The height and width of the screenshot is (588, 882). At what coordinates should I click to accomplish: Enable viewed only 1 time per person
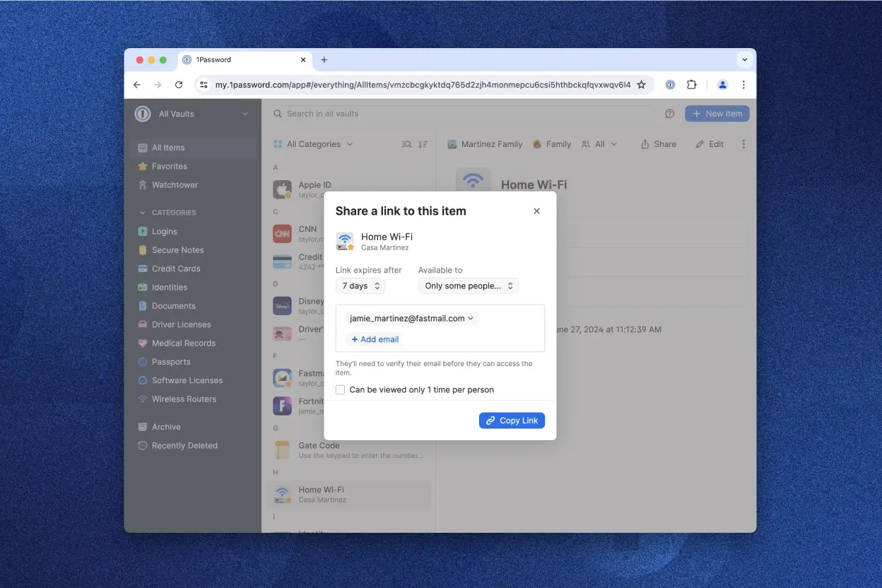pyautogui.click(x=340, y=389)
